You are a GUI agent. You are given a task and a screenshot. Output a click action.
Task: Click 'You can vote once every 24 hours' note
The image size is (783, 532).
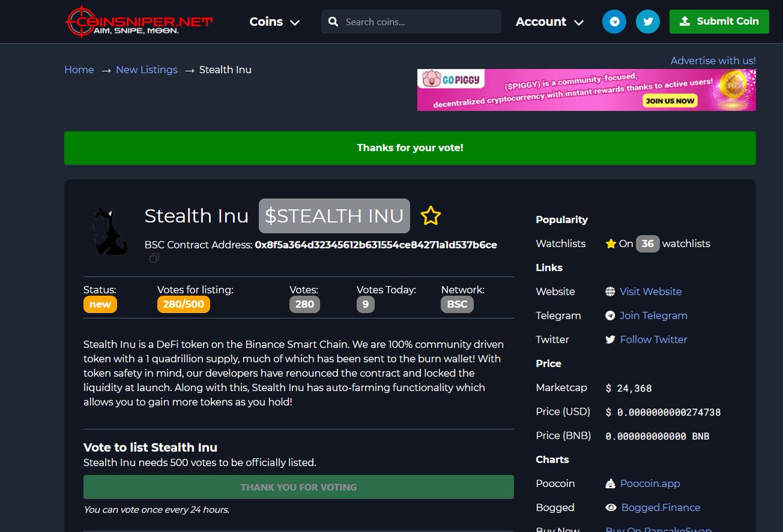click(x=156, y=510)
